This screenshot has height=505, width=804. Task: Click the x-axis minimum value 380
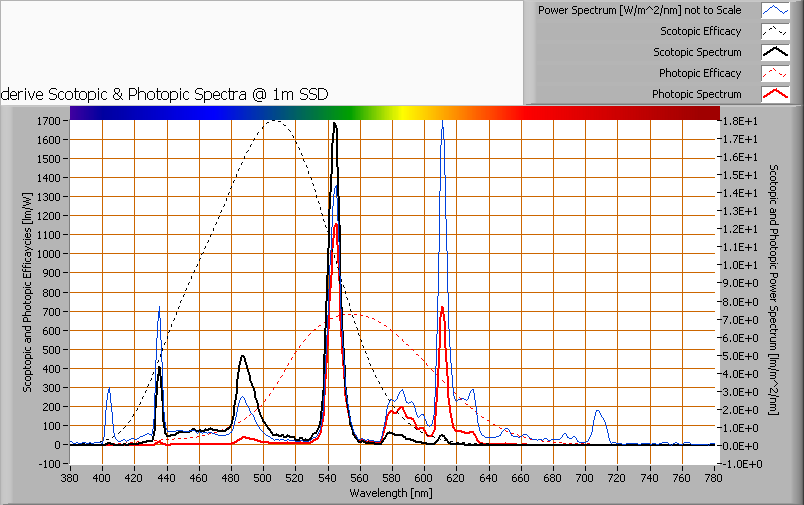70,479
